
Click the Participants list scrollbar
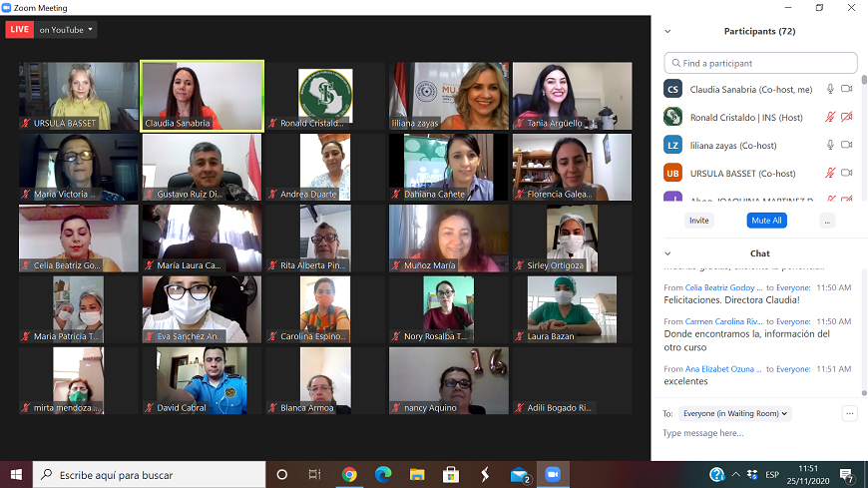(864, 80)
